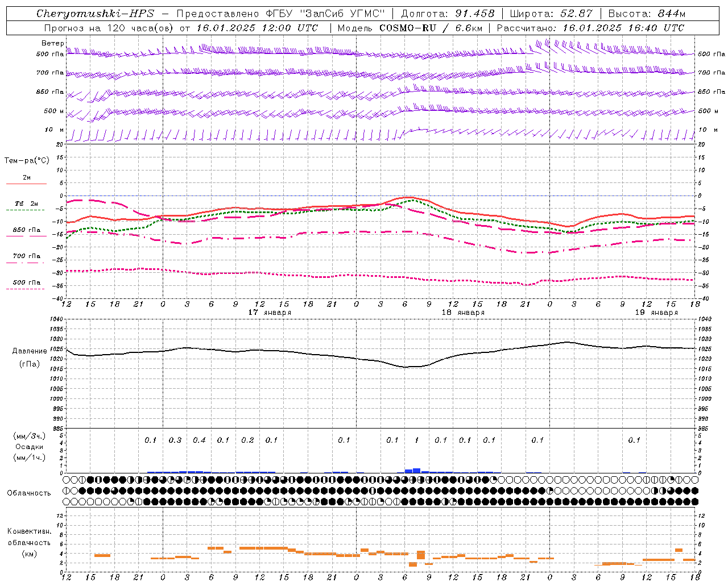Click the Ветер section label

52,43
